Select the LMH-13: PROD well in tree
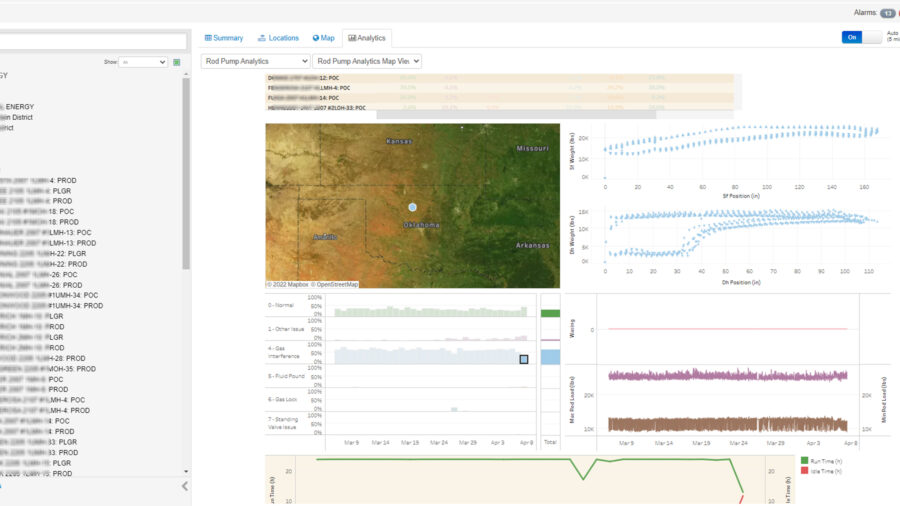The image size is (900, 506). 48,243
